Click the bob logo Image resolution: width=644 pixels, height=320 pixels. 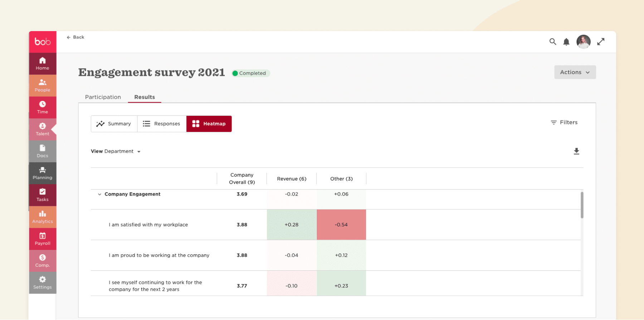click(43, 42)
